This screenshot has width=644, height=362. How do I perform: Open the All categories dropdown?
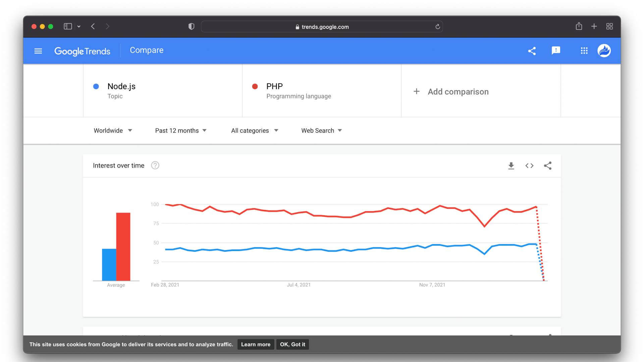click(x=254, y=130)
